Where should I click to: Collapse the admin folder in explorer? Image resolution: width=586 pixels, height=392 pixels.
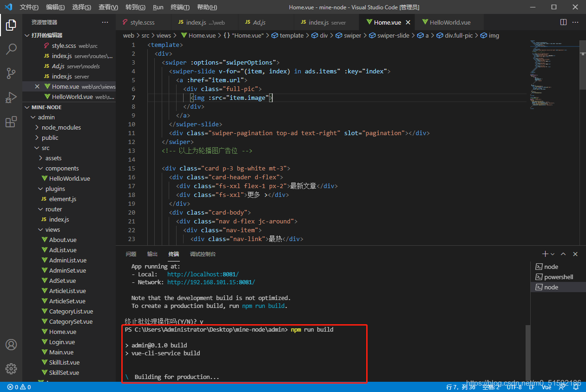pyautogui.click(x=46, y=117)
